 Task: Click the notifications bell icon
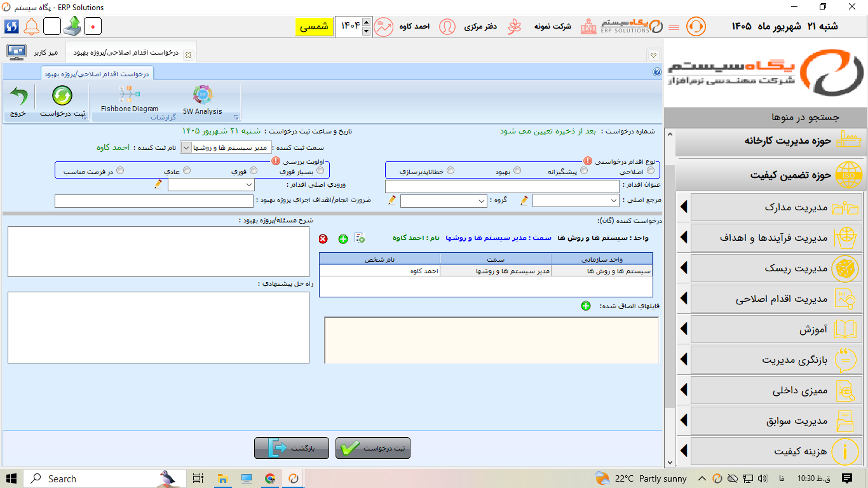coord(32,27)
